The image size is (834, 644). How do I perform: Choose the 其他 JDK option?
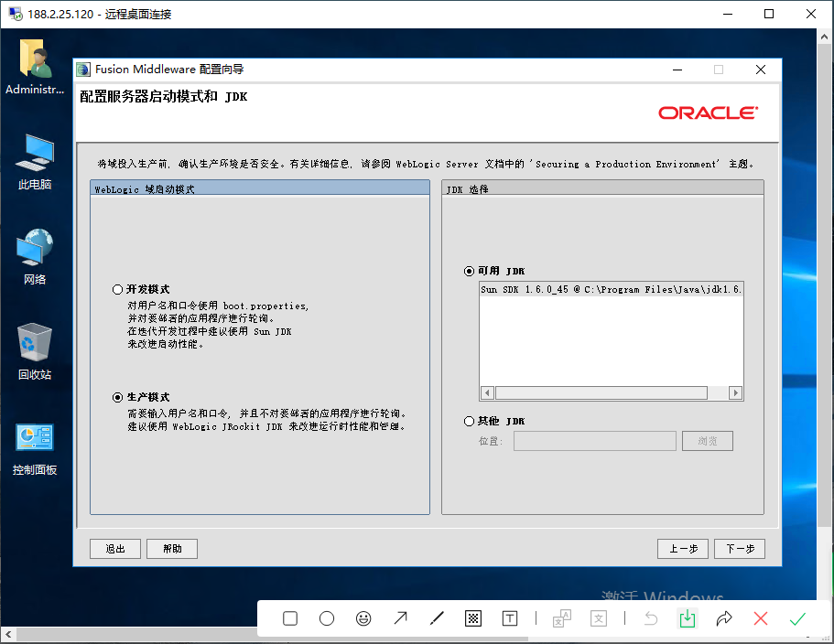469,422
